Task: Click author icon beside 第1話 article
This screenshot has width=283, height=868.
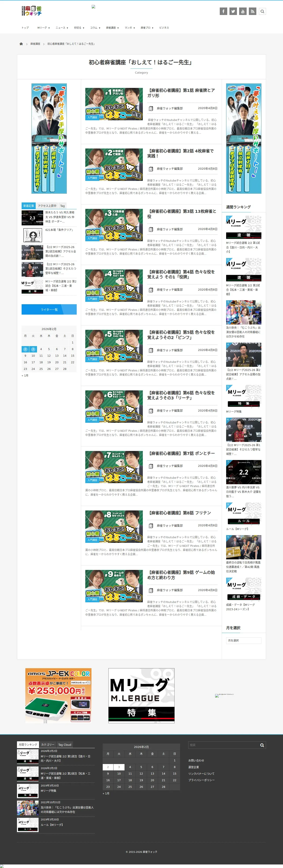Action: pos(151,108)
